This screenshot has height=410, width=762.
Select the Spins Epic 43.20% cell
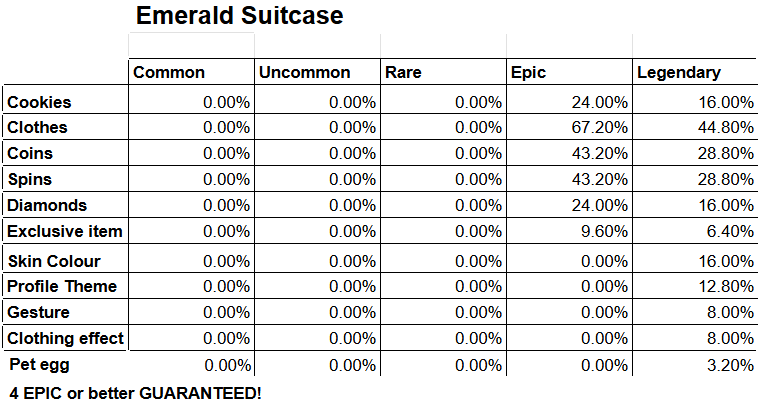(600, 180)
